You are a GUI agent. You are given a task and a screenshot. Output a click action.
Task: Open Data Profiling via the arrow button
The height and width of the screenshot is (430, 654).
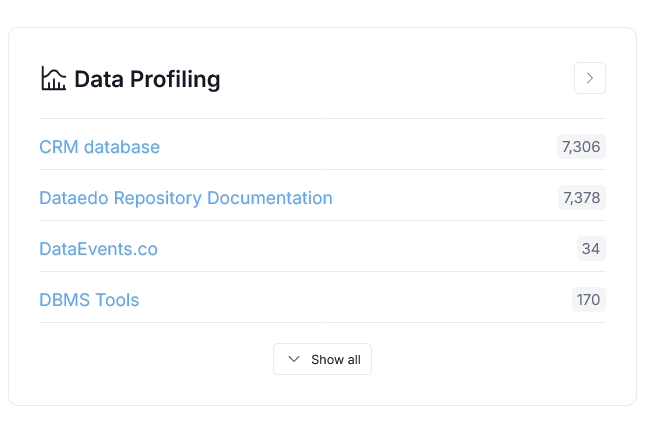coord(589,78)
